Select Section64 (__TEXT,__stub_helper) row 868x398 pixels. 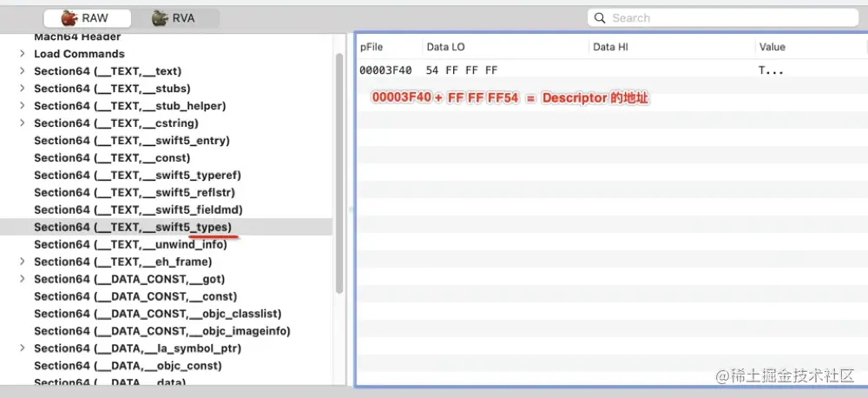(166, 105)
